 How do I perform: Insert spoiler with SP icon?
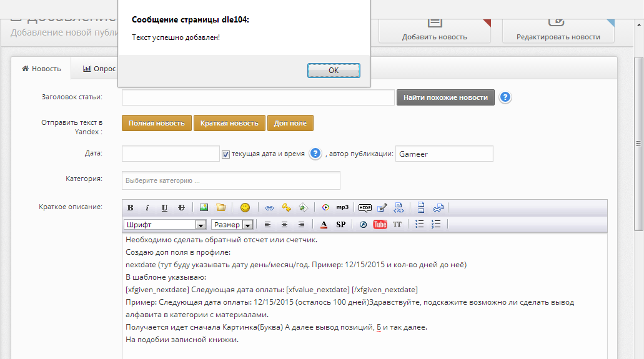(x=341, y=224)
